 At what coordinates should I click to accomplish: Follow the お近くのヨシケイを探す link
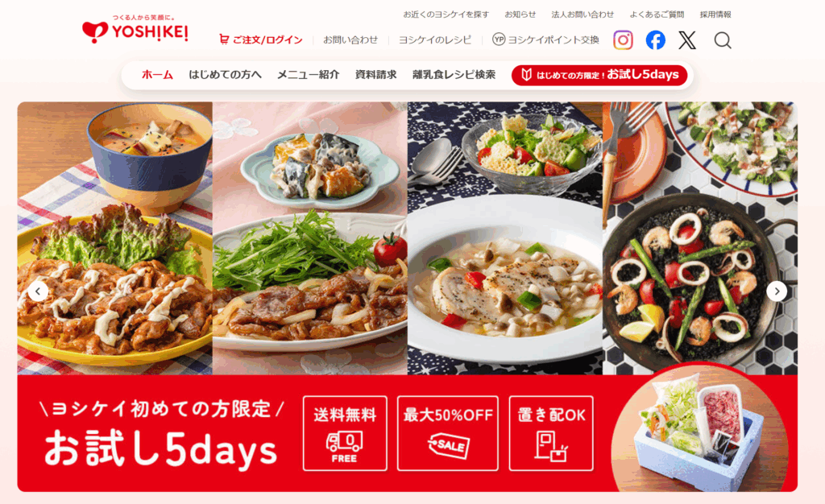[x=446, y=14]
